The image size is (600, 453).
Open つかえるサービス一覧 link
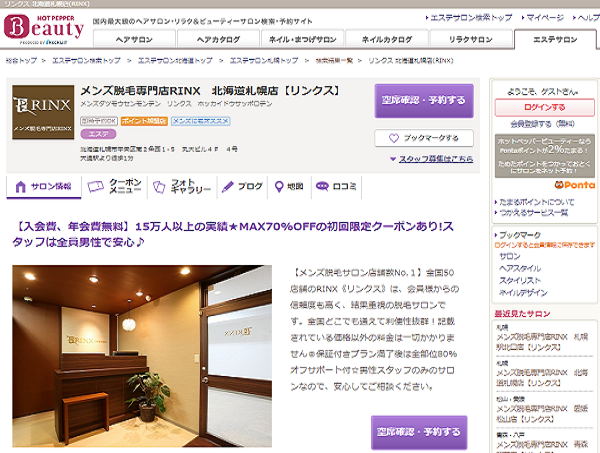[533, 213]
